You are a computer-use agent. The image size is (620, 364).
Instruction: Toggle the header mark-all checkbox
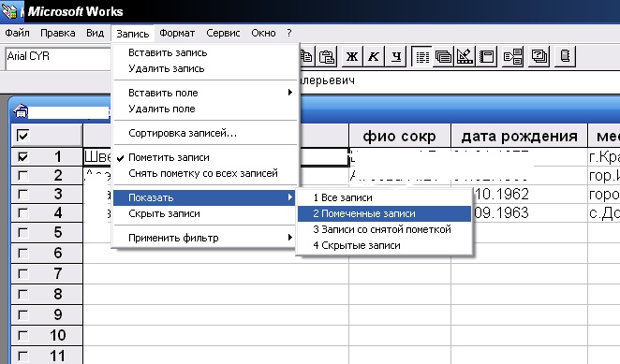tap(22, 136)
